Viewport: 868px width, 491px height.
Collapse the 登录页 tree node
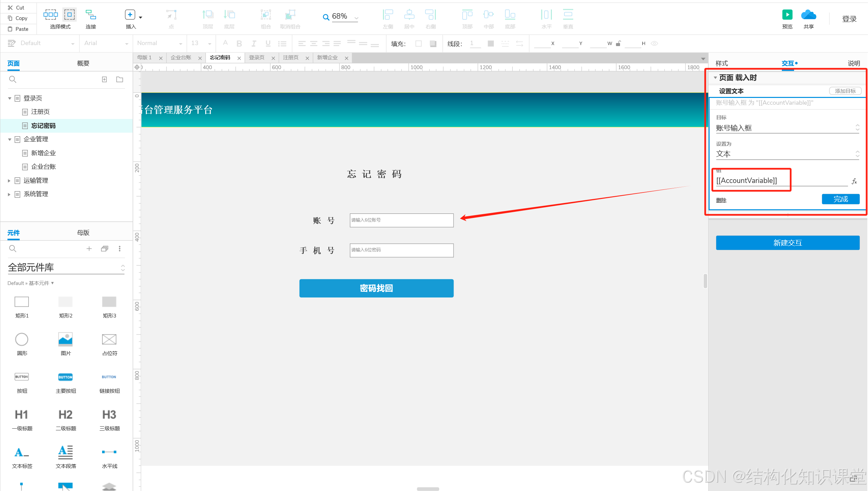(x=9, y=98)
